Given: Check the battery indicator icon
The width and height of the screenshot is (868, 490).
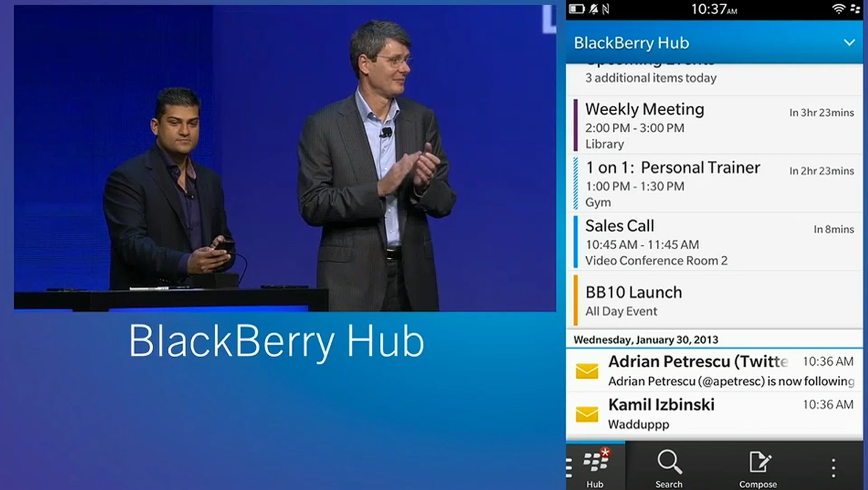Looking at the screenshot, I should 577,9.
